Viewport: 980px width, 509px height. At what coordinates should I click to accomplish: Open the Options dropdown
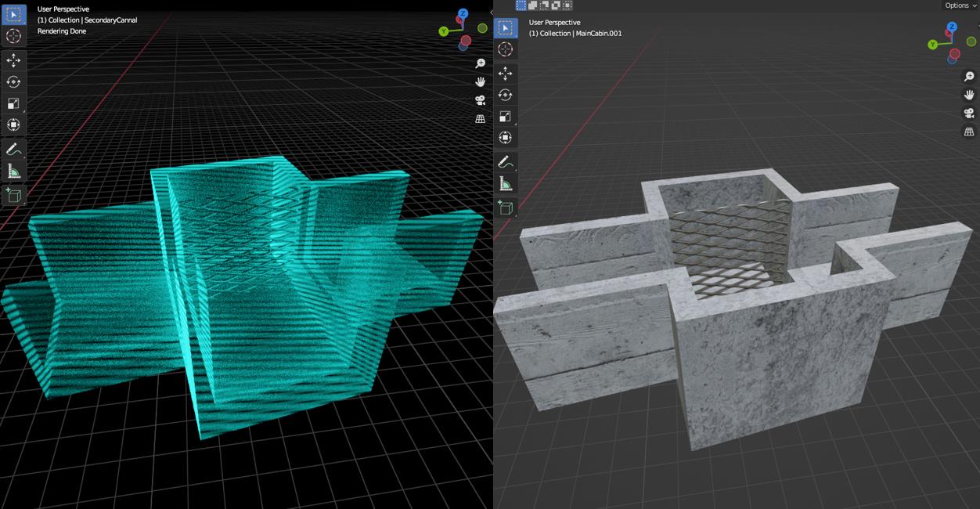(x=960, y=5)
